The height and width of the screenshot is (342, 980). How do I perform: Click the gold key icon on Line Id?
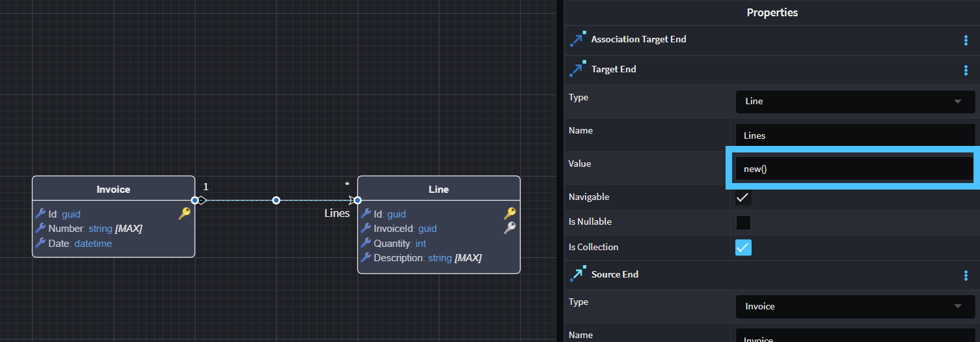tap(510, 213)
